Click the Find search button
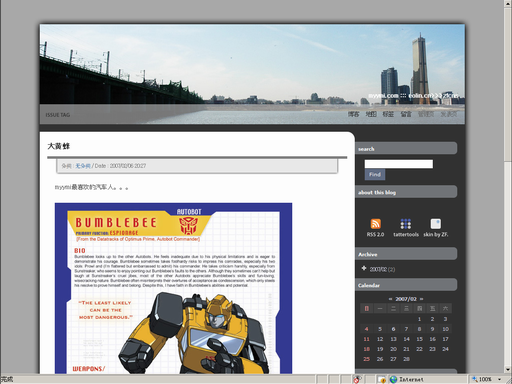 [x=375, y=174]
